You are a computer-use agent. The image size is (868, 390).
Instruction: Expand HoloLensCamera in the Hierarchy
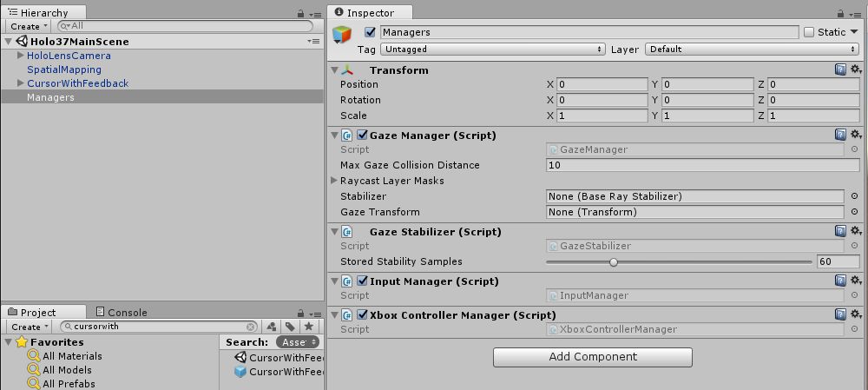click(21, 56)
